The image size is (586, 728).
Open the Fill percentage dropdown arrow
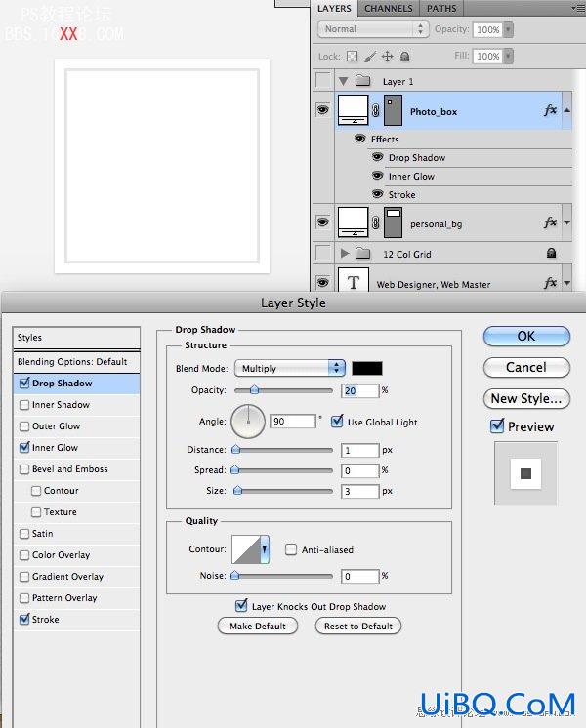508,57
